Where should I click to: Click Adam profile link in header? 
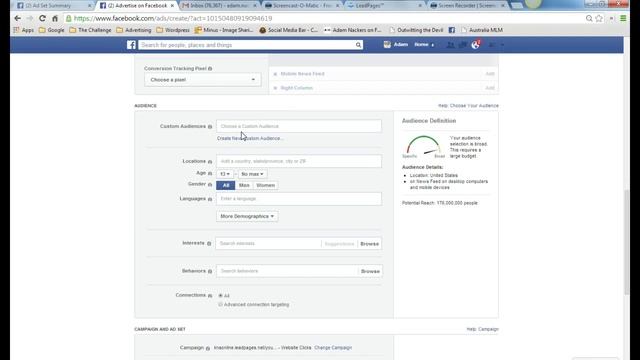coord(396,44)
